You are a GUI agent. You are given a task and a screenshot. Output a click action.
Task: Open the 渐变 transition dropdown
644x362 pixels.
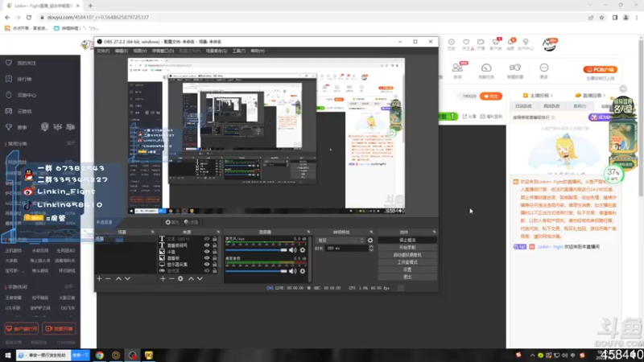[341, 241]
